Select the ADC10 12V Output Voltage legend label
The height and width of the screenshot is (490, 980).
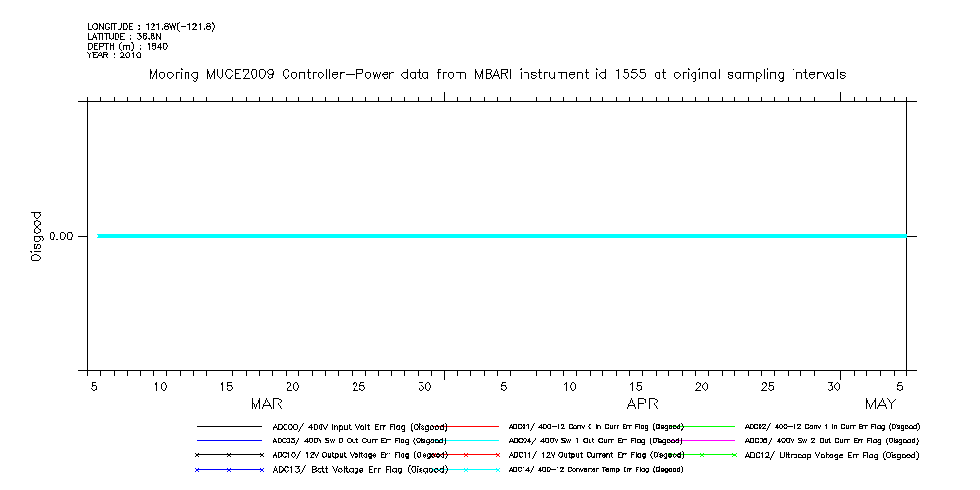(x=359, y=455)
